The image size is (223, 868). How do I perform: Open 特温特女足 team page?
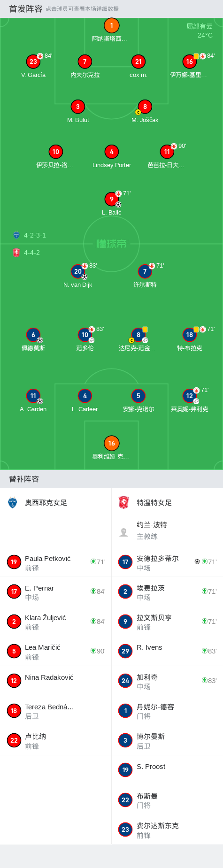[x=154, y=503]
